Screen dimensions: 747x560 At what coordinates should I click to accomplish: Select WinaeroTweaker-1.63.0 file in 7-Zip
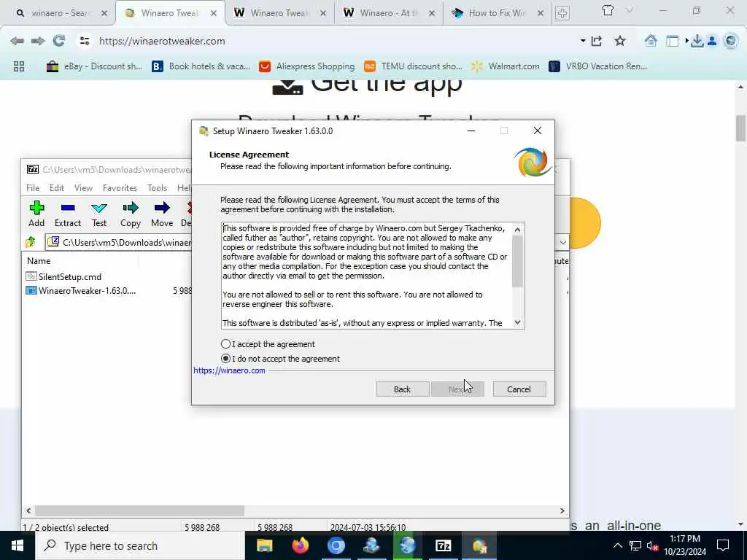pos(81,290)
